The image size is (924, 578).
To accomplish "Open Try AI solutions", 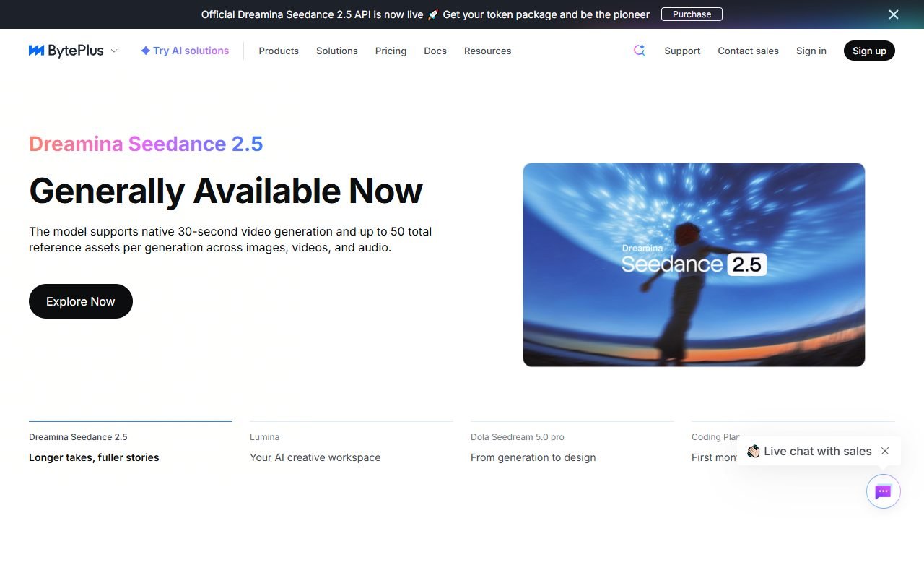I will [185, 51].
